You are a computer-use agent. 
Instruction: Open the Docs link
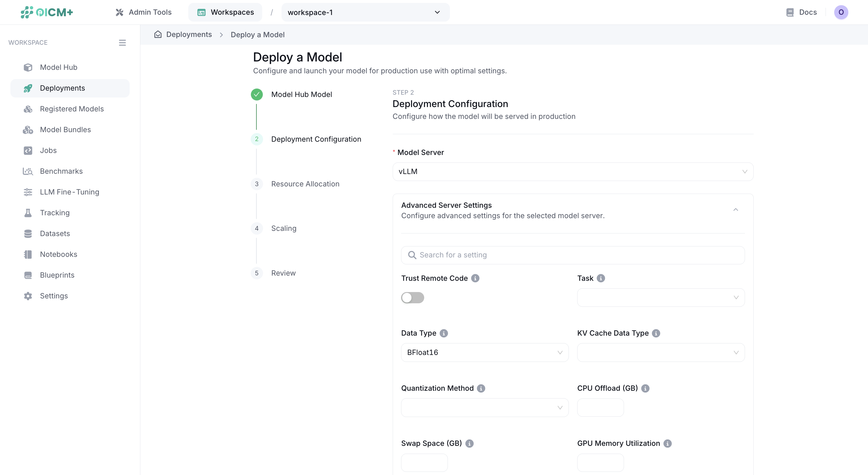point(801,12)
